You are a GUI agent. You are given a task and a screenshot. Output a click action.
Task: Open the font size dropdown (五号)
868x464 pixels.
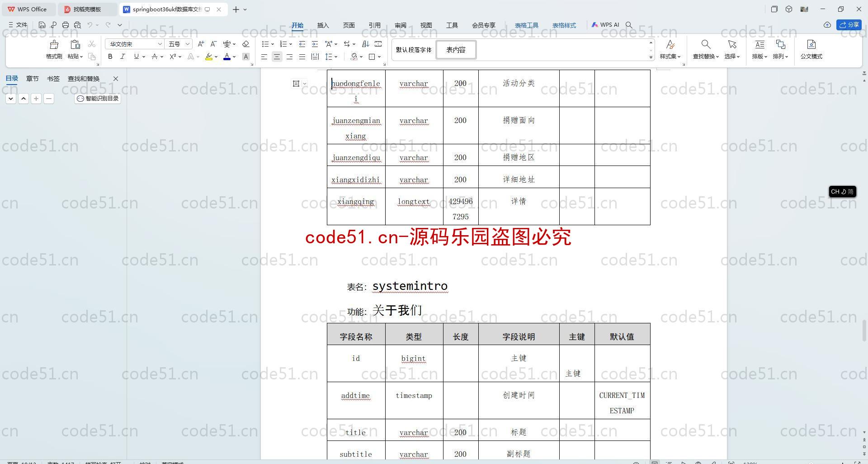[187, 44]
